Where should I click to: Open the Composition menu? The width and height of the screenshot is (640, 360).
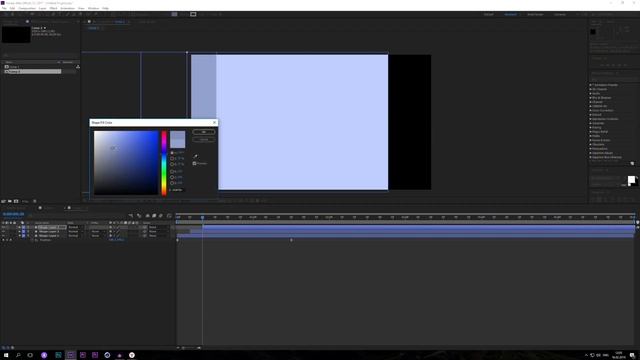pyautogui.click(x=27, y=8)
